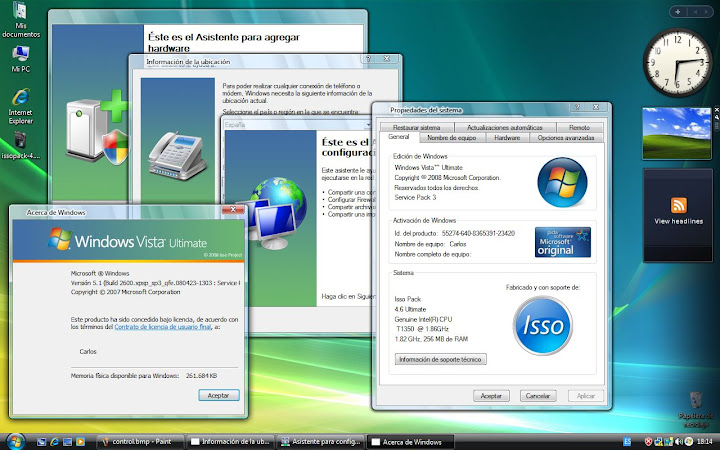Viewport: 720px width, 450px height.
Task: Click the Service Pack 3 text
Action: [415, 197]
